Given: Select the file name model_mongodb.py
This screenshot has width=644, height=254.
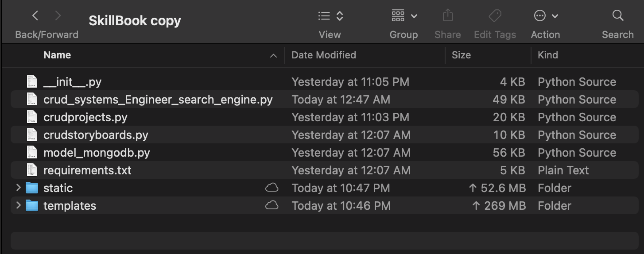Looking at the screenshot, I should (x=97, y=153).
